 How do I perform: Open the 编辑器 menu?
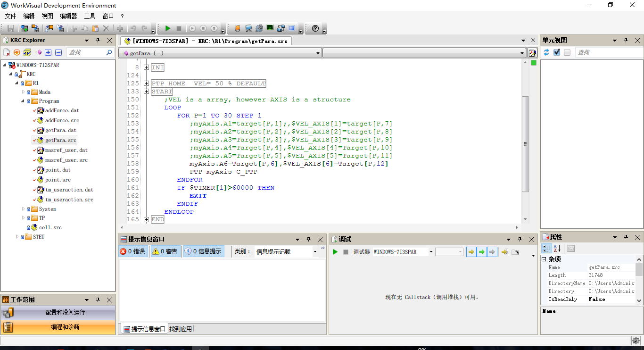point(68,16)
